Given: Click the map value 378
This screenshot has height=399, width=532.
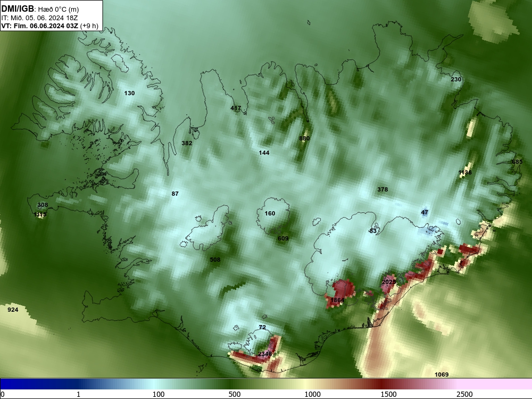Looking at the screenshot, I should click(x=383, y=190).
